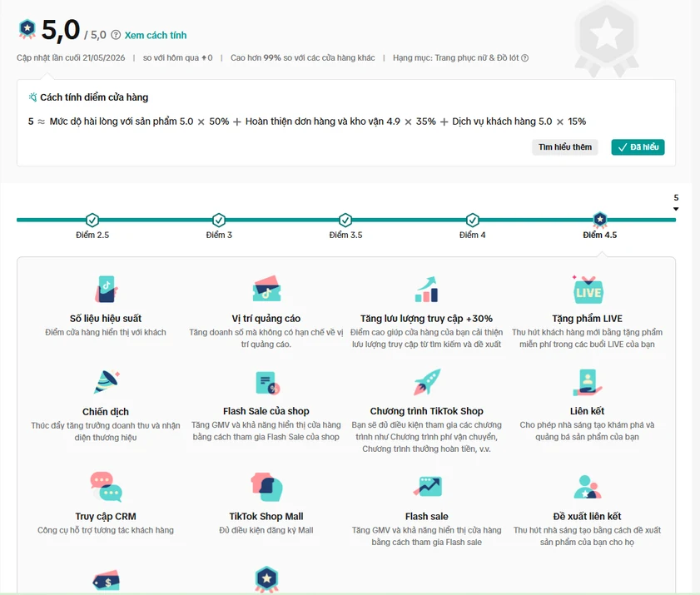Click the Chương trình TikTok Shop rocket icon
Image resolution: width=700 pixels, height=595 pixels.
(x=427, y=382)
